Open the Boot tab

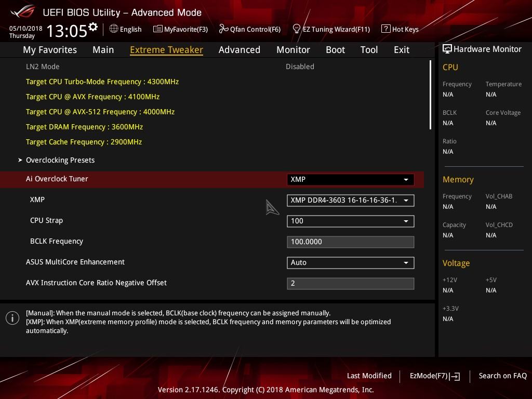click(335, 50)
